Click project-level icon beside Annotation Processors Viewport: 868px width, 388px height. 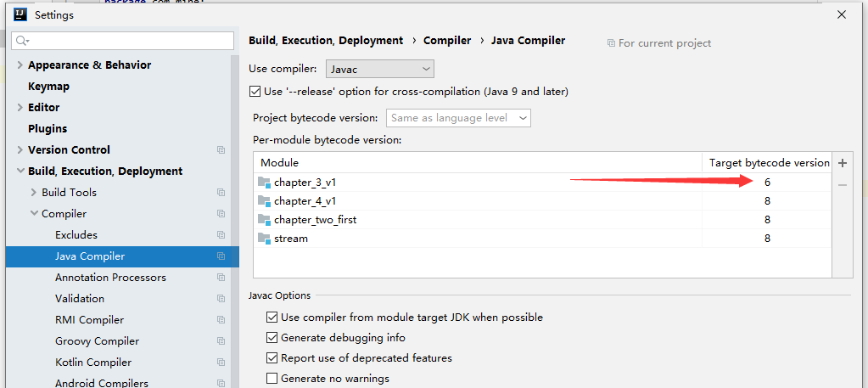[221, 278]
